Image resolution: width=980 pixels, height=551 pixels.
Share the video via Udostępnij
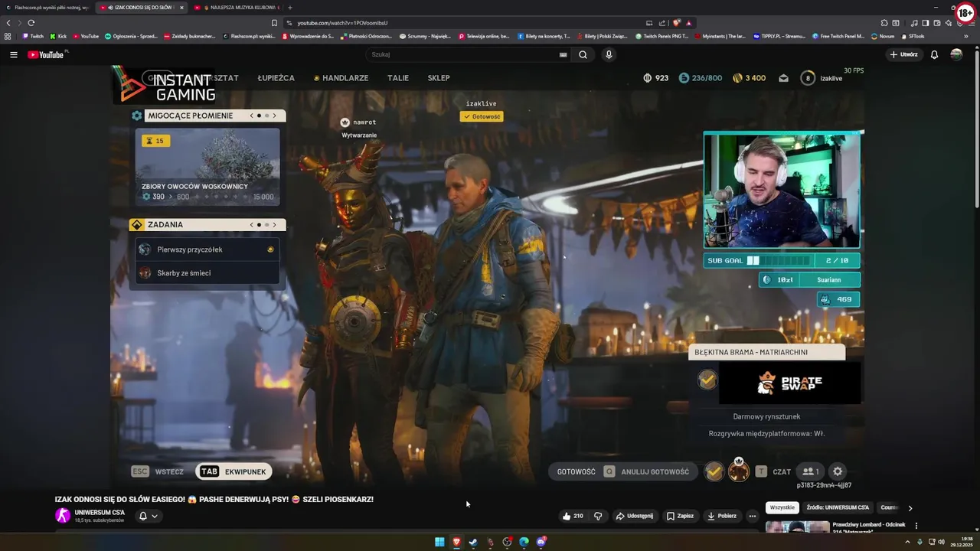click(635, 516)
